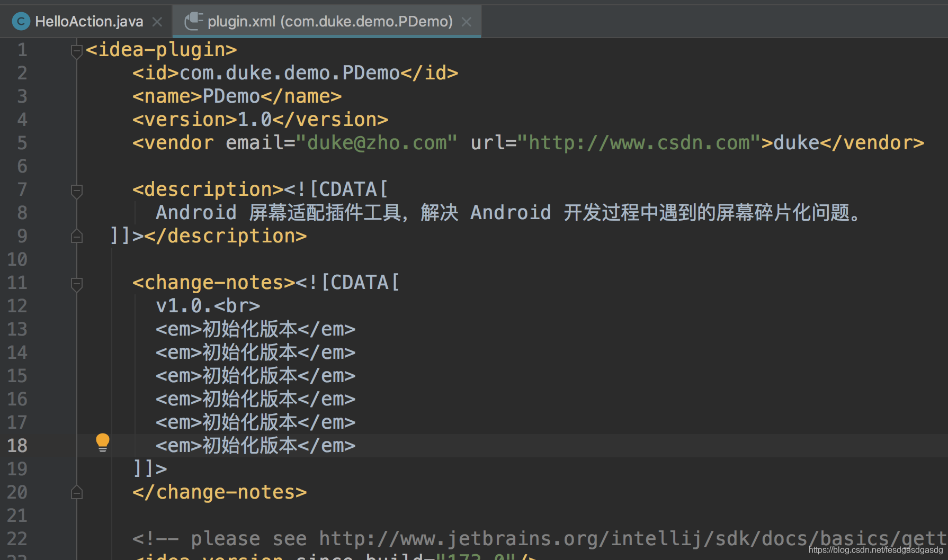Switch to the HelloAction.java tab

[88, 21]
